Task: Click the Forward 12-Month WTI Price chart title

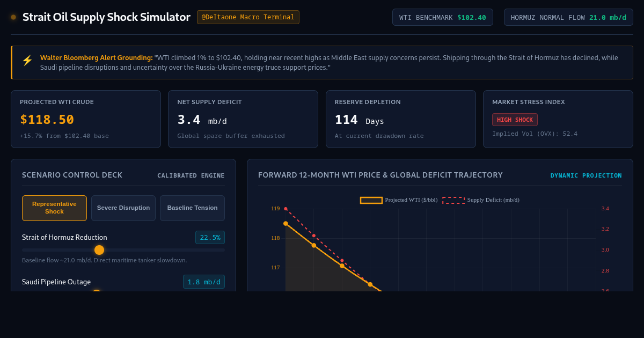Action: point(380,175)
